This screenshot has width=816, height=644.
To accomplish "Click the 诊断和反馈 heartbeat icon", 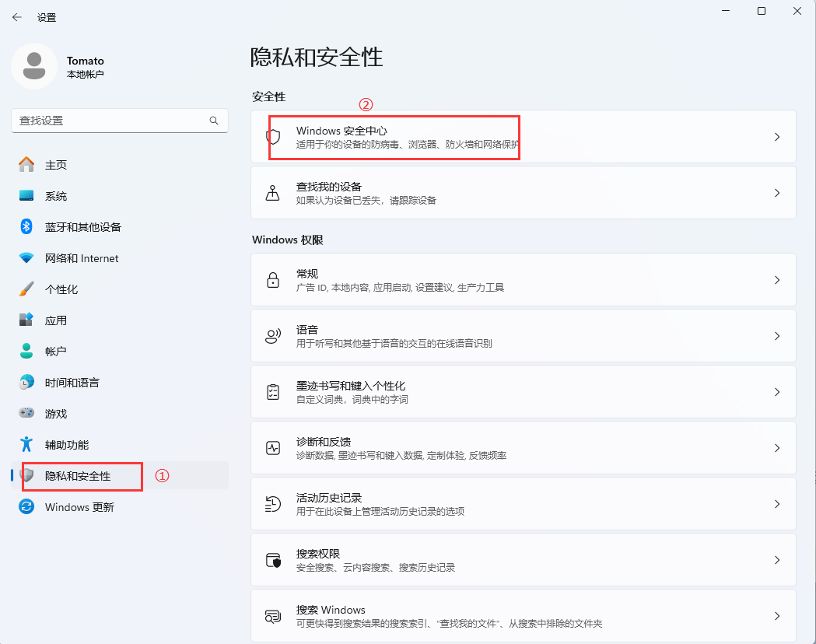I will (273, 448).
